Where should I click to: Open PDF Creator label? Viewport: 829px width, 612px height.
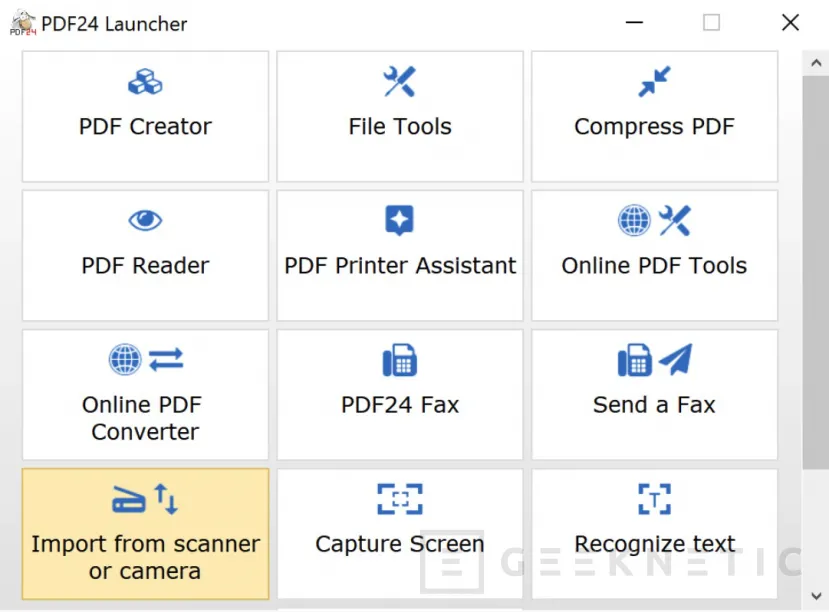[x=145, y=127]
